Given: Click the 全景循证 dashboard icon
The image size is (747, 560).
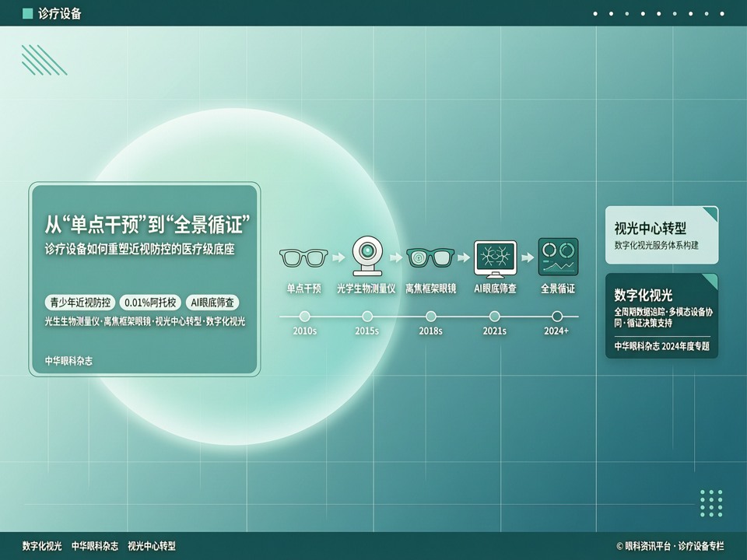Looking at the screenshot, I should tap(558, 257).
